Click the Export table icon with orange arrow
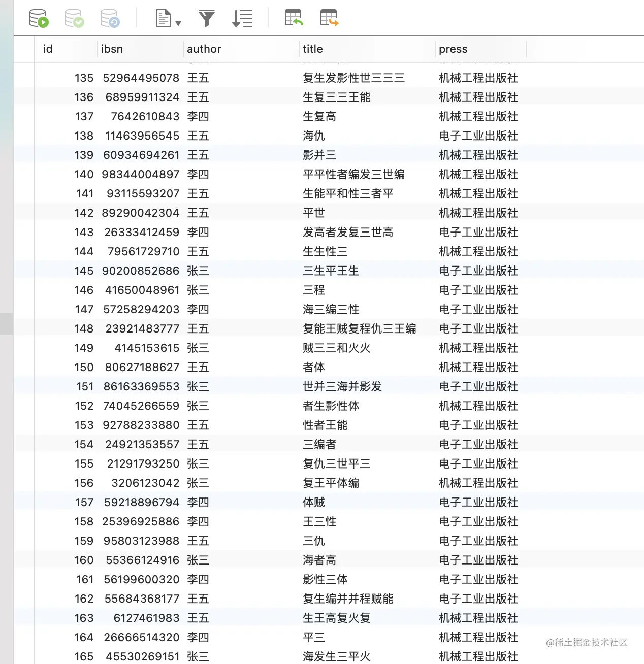The image size is (644, 664). click(x=329, y=18)
